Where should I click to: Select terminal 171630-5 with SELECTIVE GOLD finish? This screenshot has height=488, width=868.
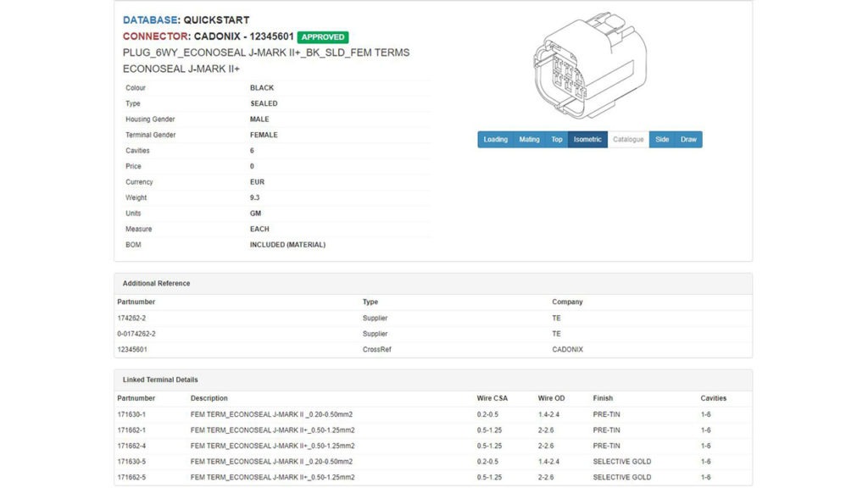tap(131, 461)
